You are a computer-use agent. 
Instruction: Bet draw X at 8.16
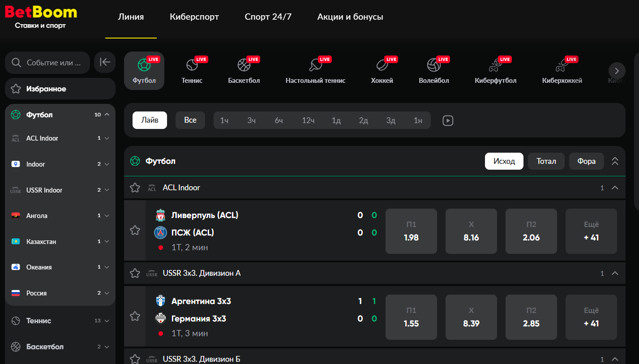471,231
